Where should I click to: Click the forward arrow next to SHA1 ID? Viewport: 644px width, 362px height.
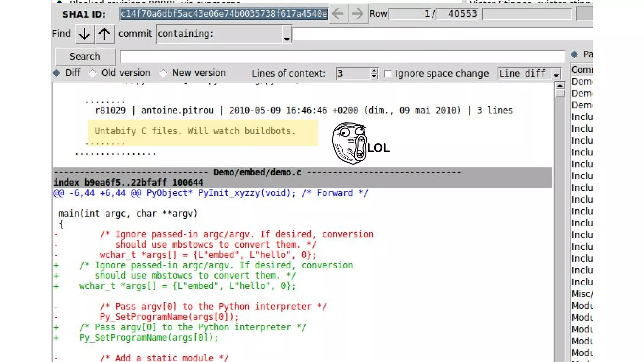pyautogui.click(x=358, y=14)
